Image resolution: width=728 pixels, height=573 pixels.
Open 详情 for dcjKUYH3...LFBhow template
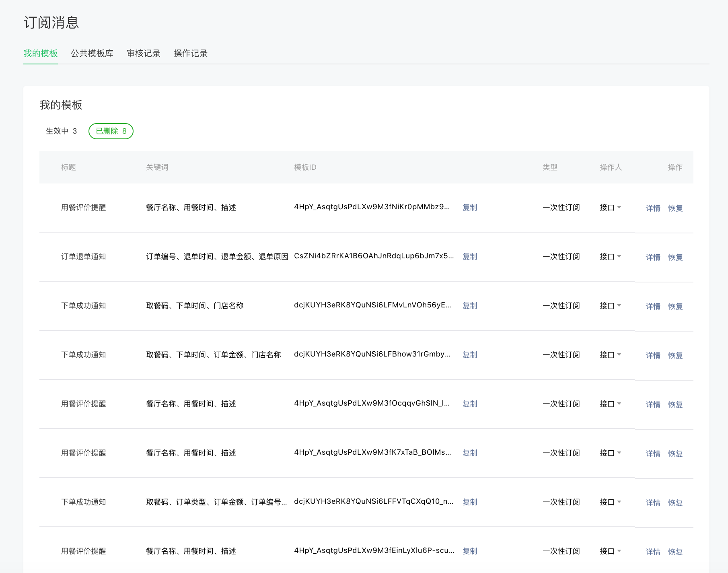(653, 356)
